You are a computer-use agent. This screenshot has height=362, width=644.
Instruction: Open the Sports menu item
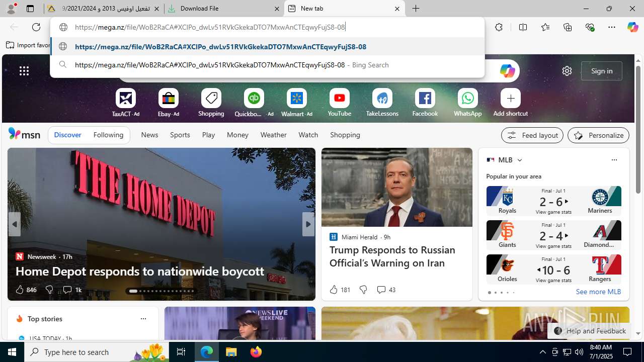(x=180, y=135)
